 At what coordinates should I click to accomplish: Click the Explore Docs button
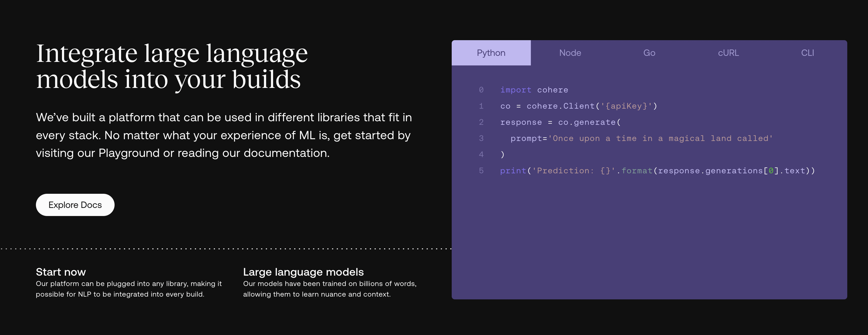click(75, 205)
